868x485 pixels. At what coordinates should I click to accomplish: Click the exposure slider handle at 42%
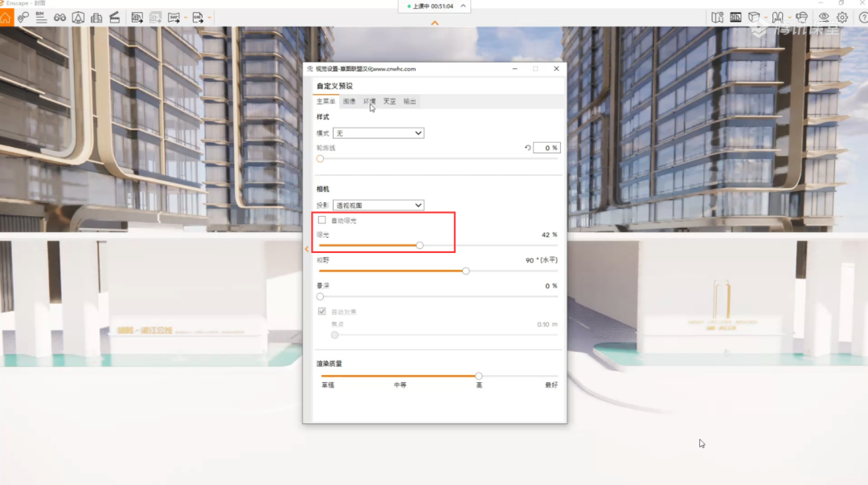[x=420, y=245]
